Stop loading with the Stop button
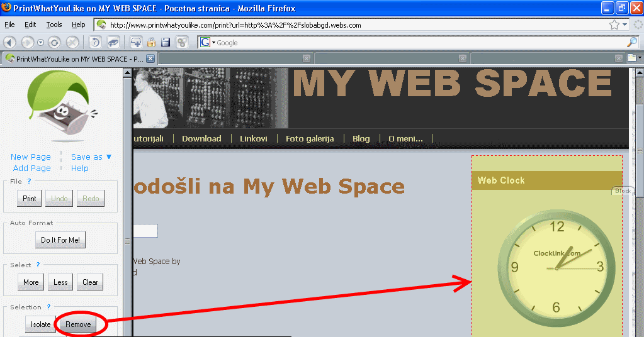The image size is (644, 337). [x=72, y=42]
